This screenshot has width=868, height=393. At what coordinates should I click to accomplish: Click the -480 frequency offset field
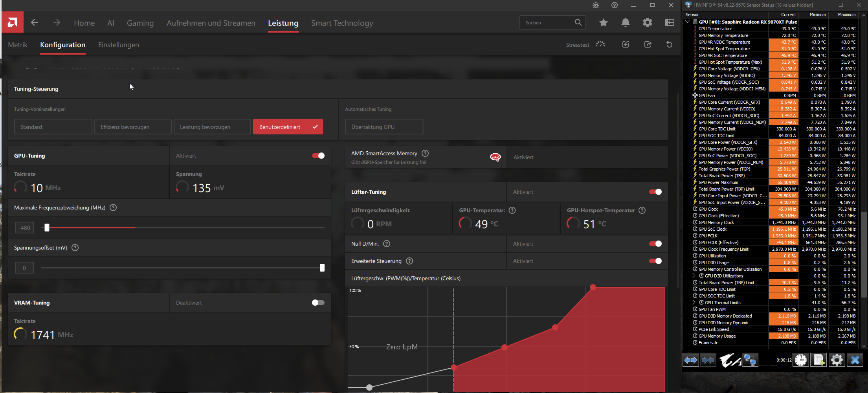tap(24, 228)
